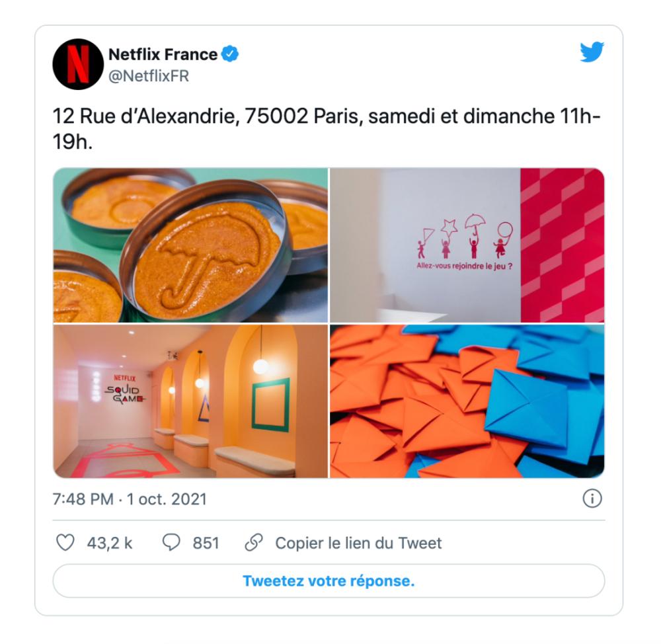The height and width of the screenshot is (644, 661).
Task: Click the blue verified badge
Action: 230,54
